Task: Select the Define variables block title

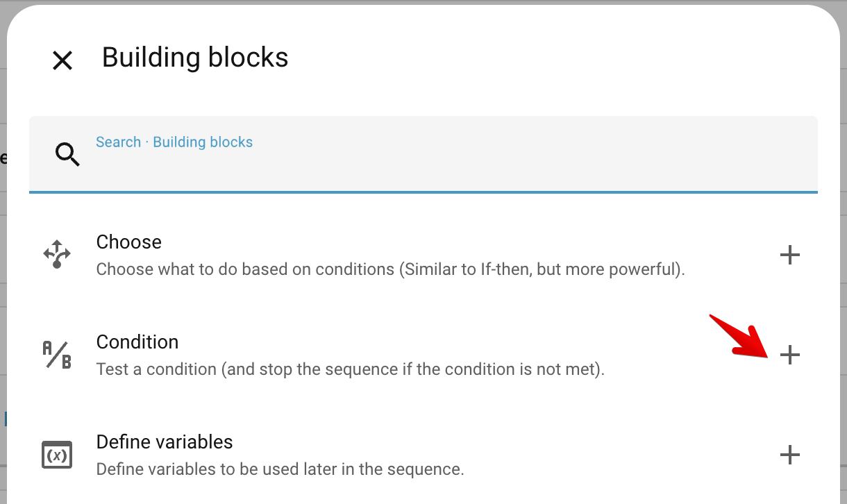Action: (x=165, y=442)
